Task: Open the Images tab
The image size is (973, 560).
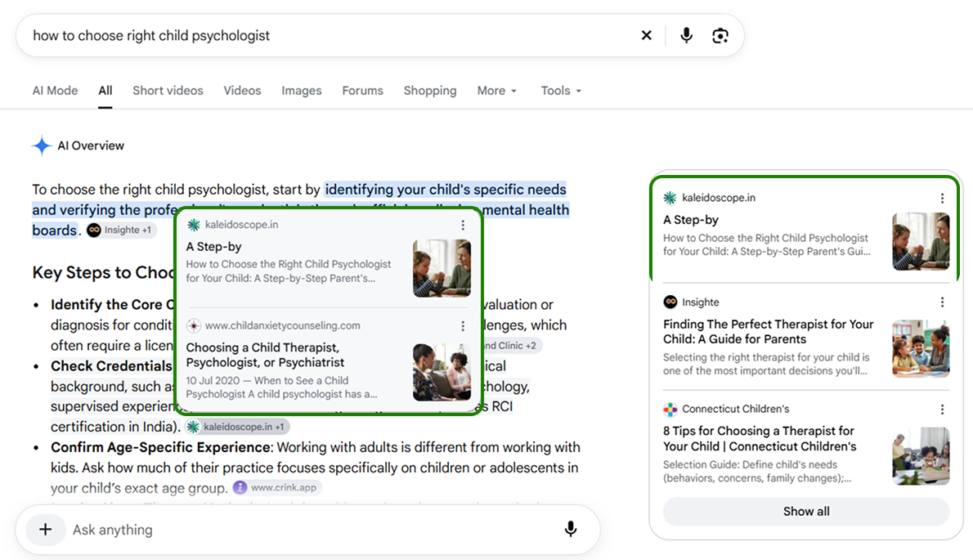Action: click(x=302, y=91)
